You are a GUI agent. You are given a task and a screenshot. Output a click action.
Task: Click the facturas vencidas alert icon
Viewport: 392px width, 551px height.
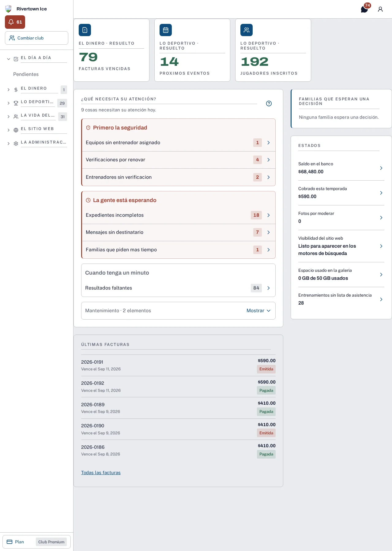(85, 30)
